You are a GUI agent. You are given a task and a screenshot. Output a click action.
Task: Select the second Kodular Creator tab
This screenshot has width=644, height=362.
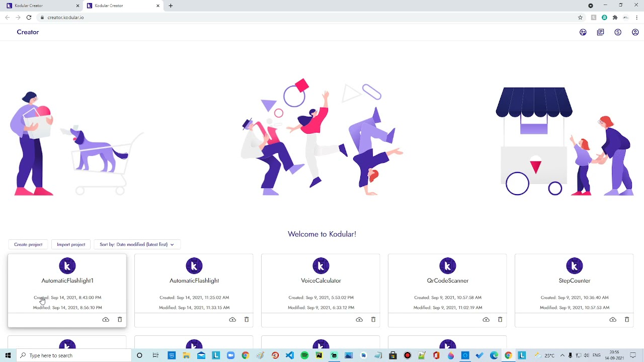point(122,6)
